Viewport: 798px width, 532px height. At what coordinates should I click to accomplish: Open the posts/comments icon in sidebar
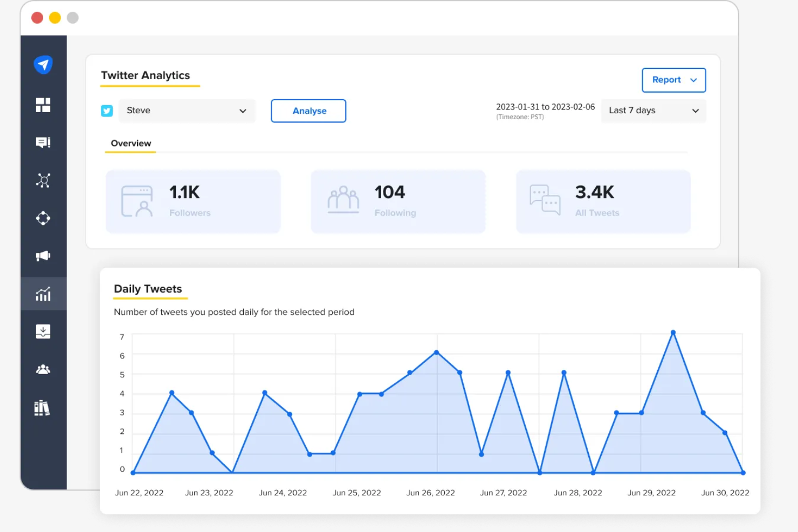pyautogui.click(x=43, y=142)
